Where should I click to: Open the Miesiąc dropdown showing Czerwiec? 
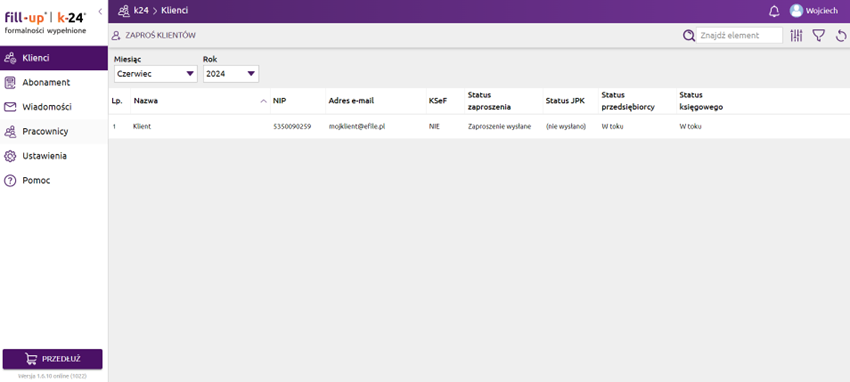coord(156,74)
